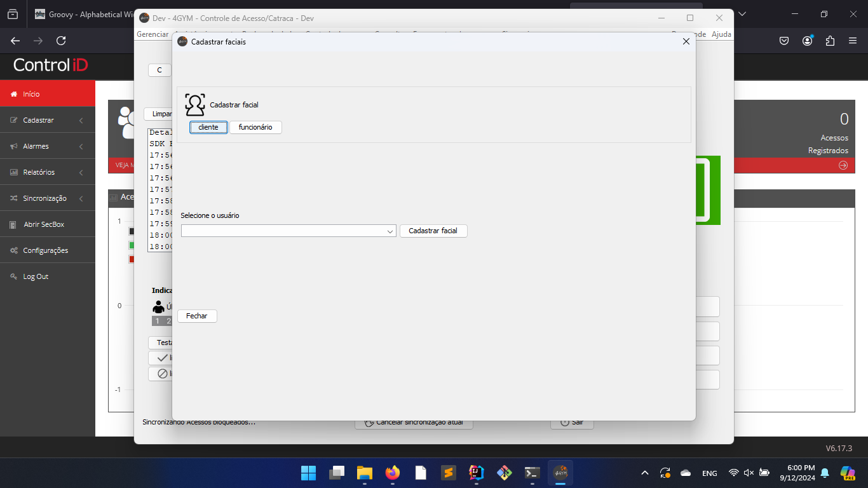Image resolution: width=868 pixels, height=488 pixels.
Task: Click the face scan icon beside Cadastrar facial
Action: coord(195,104)
